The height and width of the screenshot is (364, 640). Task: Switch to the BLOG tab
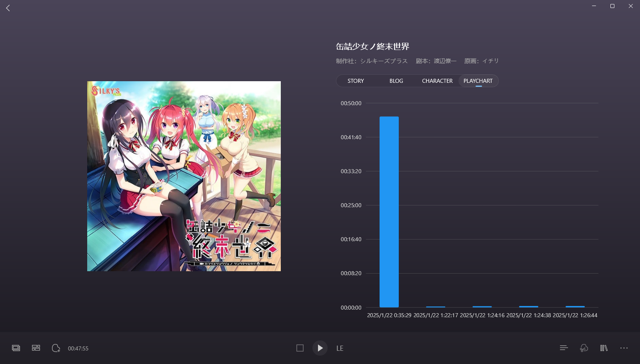pos(396,81)
